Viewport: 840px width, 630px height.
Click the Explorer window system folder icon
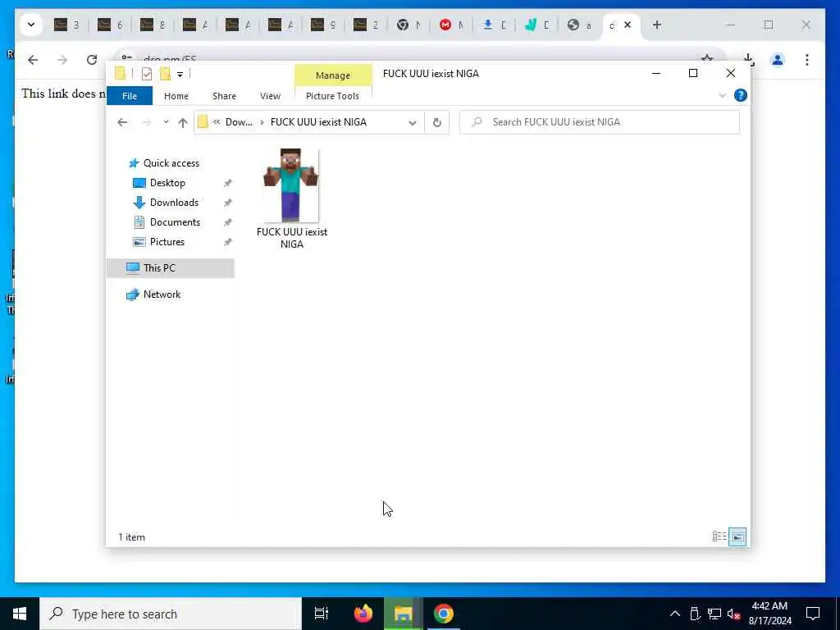120,74
